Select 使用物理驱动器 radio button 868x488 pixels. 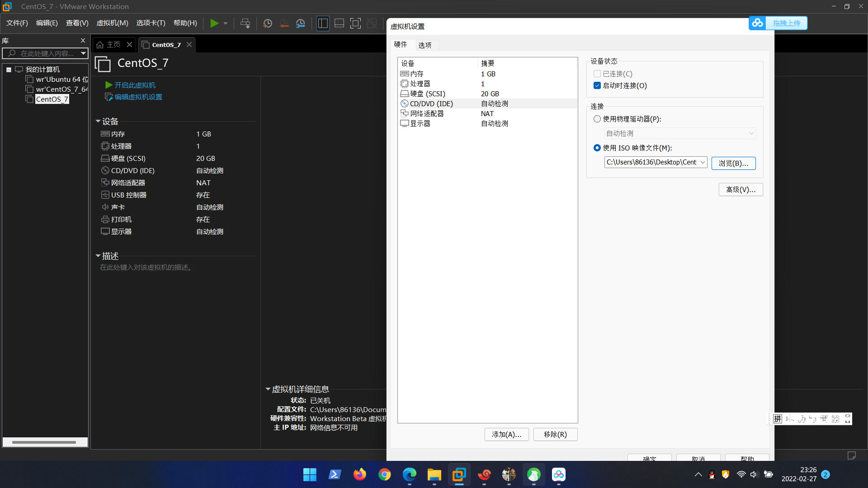point(597,119)
